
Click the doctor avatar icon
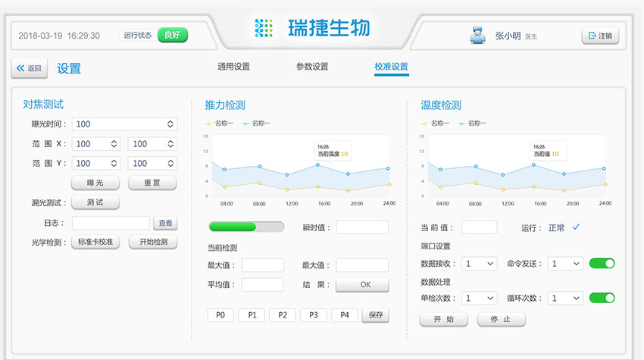[476, 35]
